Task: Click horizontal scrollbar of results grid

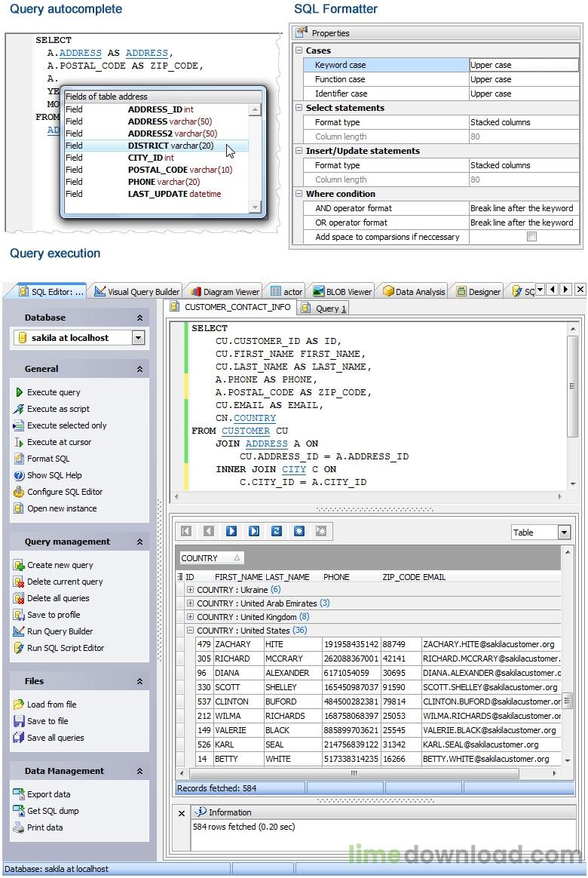Action: 355,773
